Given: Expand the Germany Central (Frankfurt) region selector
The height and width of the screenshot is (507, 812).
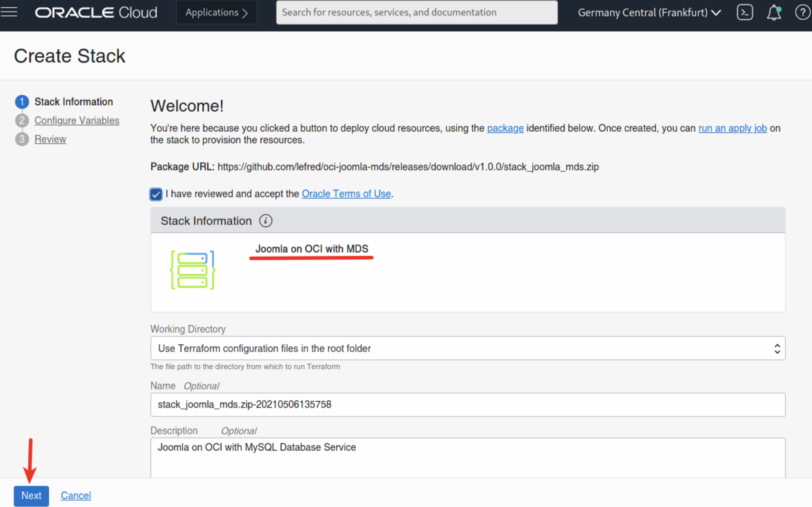Looking at the screenshot, I should [649, 13].
